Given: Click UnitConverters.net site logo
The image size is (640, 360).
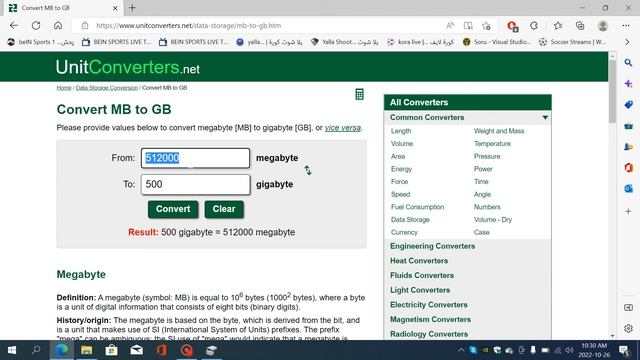Looking at the screenshot, I should pos(128,67).
